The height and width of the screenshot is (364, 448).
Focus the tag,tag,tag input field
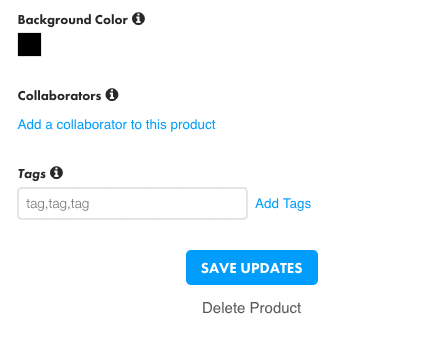pyautogui.click(x=132, y=203)
